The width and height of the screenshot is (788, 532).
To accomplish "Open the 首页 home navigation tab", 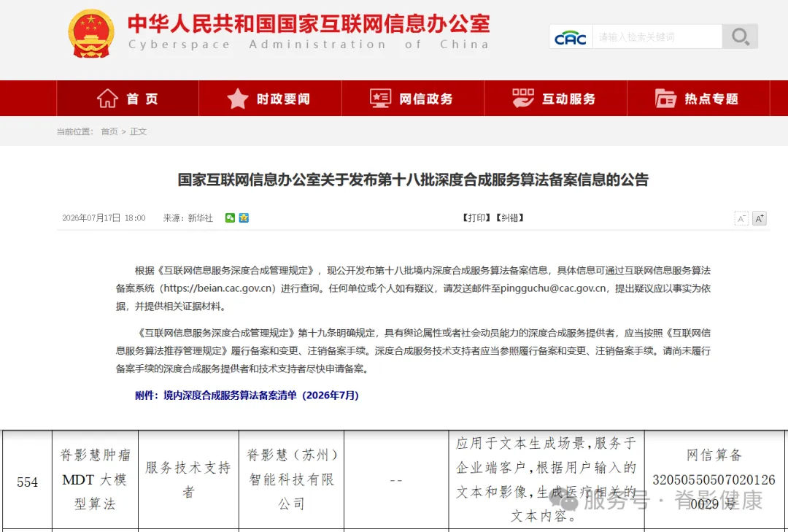I will pyautogui.click(x=128, y=99).
